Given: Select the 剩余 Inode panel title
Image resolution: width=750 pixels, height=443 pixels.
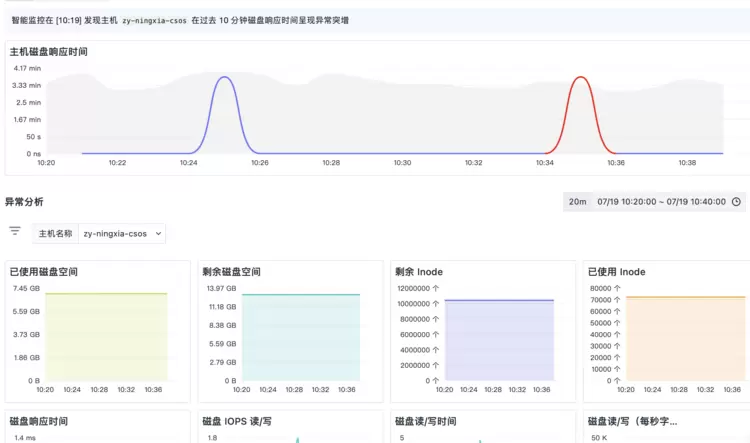Looking at the screenshot, I should (x=419, y=271).
